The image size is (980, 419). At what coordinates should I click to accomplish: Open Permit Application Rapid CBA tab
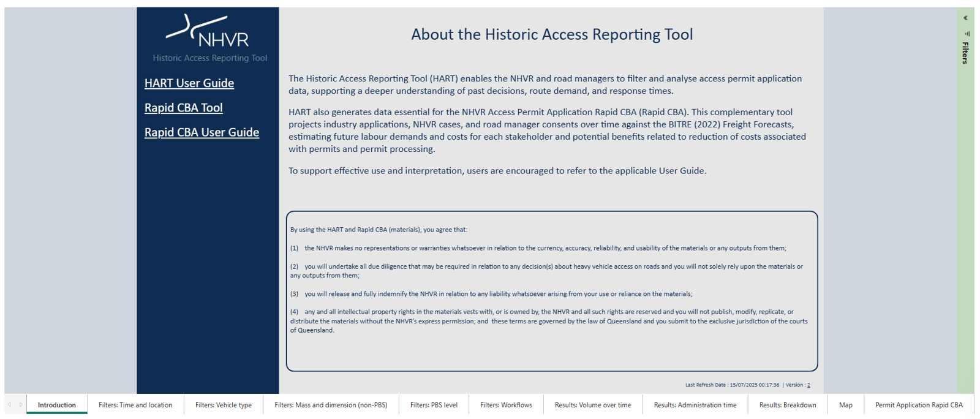click(x=919, y=405)
